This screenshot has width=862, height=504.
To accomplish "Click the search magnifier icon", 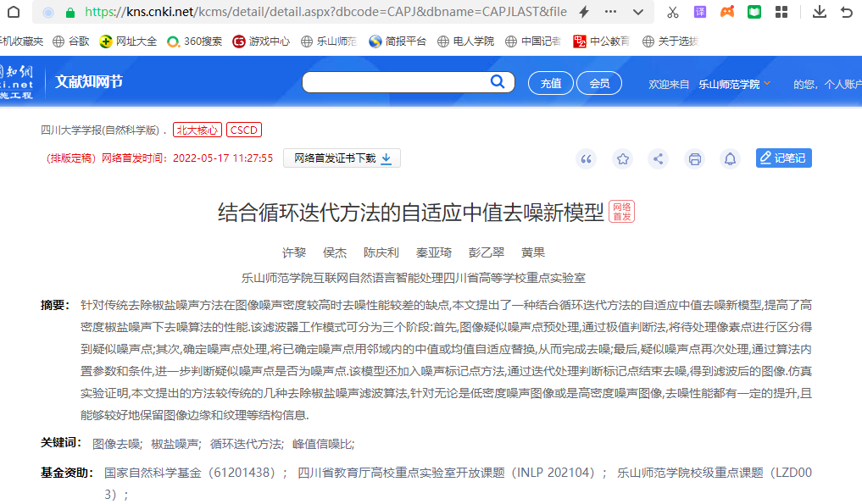I will click(x=497, y=82).
